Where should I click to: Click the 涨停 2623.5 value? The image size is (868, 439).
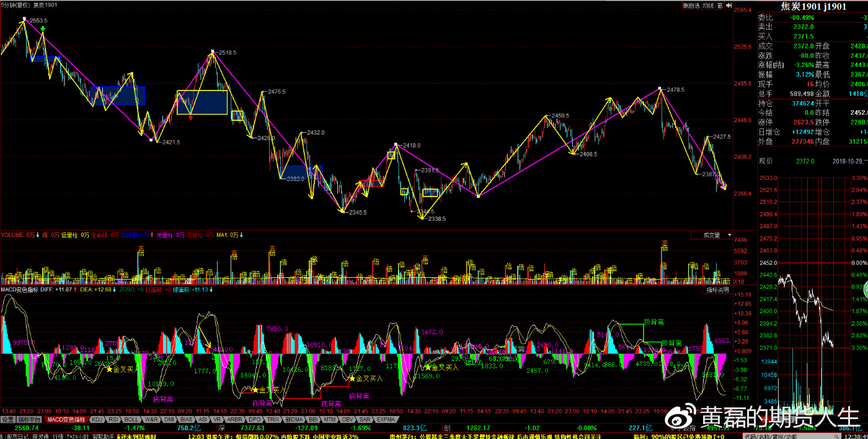tap(804, 122)
